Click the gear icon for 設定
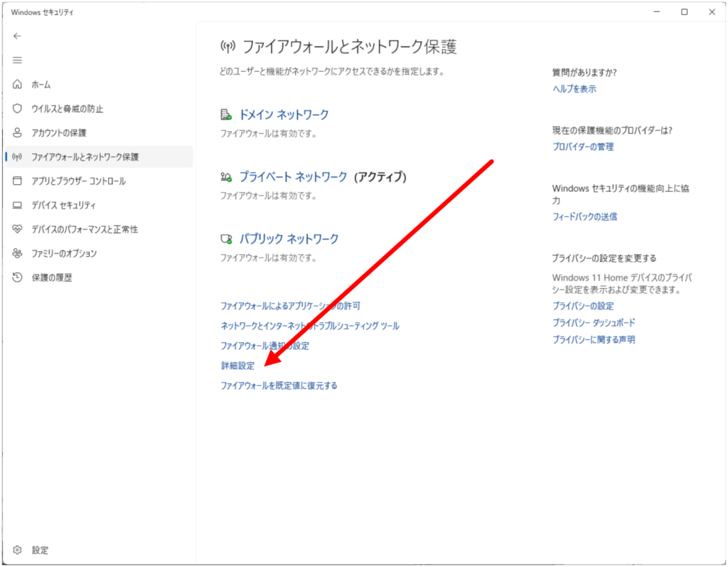Viewport: 728px width, 567px height. pos(18,550)
